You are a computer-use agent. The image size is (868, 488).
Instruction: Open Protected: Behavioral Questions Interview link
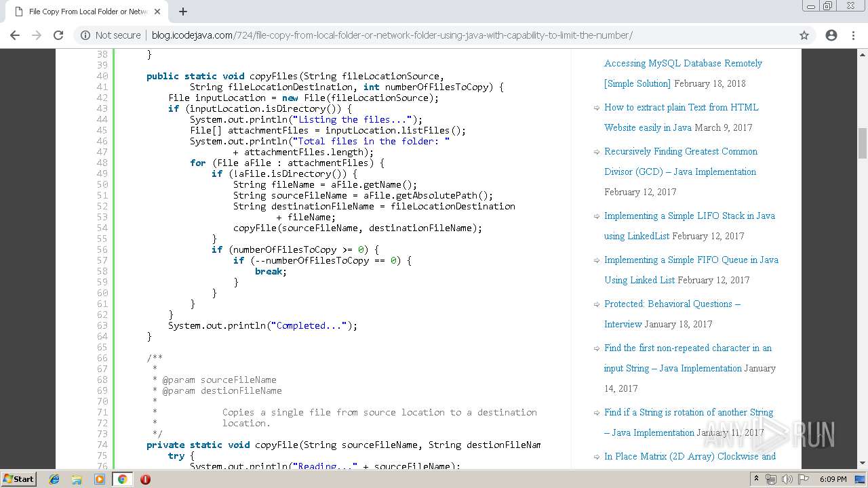click(672, 314)
